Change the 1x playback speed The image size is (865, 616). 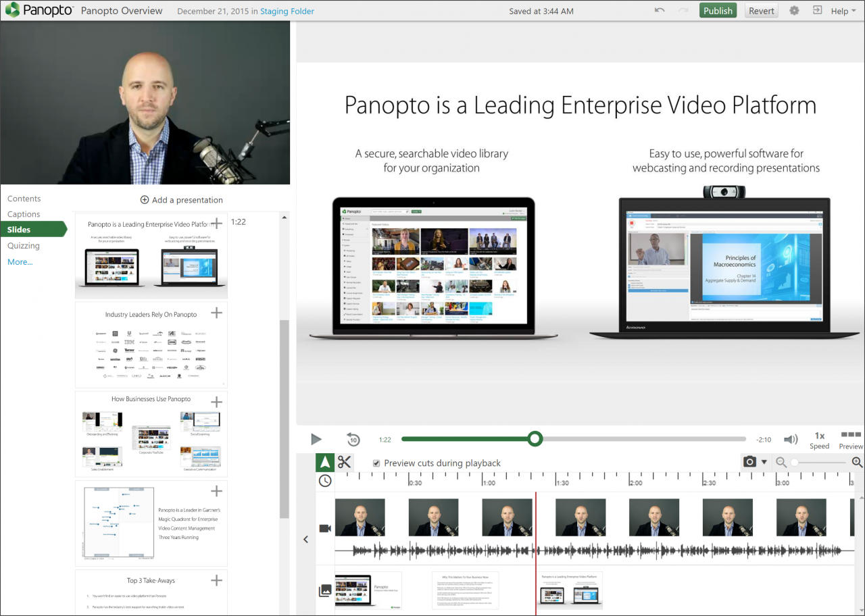820,440
